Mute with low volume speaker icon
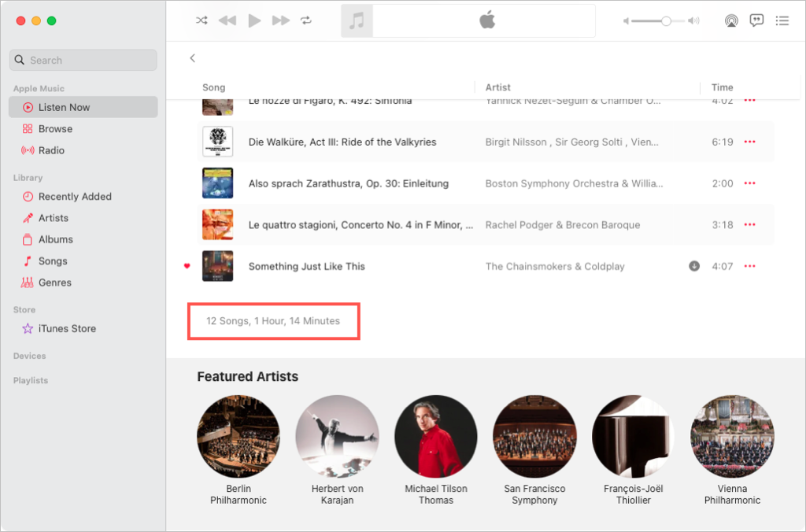 coord(626,21)
